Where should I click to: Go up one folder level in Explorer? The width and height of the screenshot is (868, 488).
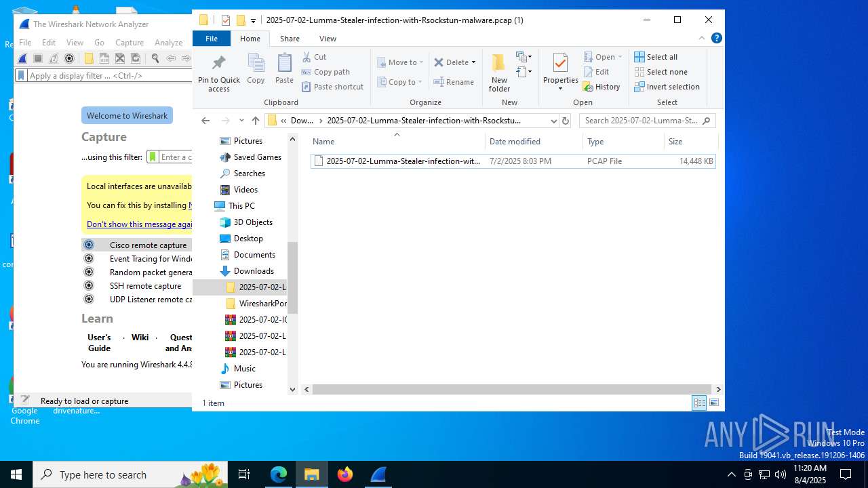click(x=255, y=121)
